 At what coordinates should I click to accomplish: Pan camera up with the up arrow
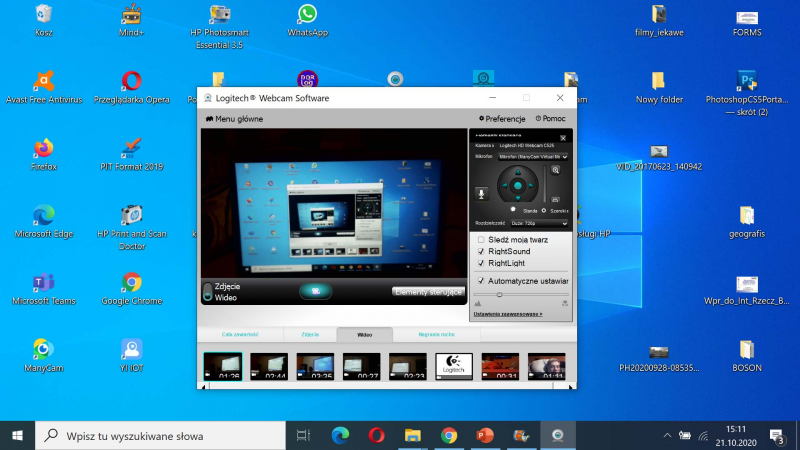[x=518, y=172]
